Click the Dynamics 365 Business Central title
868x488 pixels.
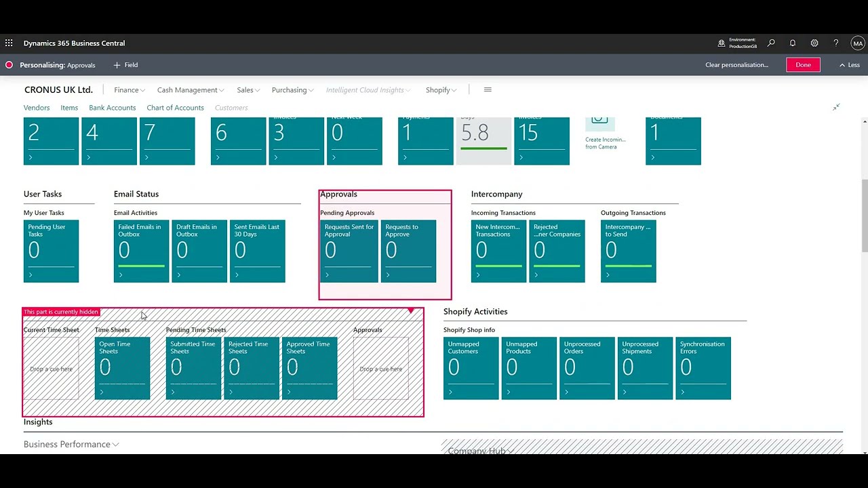coord(74,43)
